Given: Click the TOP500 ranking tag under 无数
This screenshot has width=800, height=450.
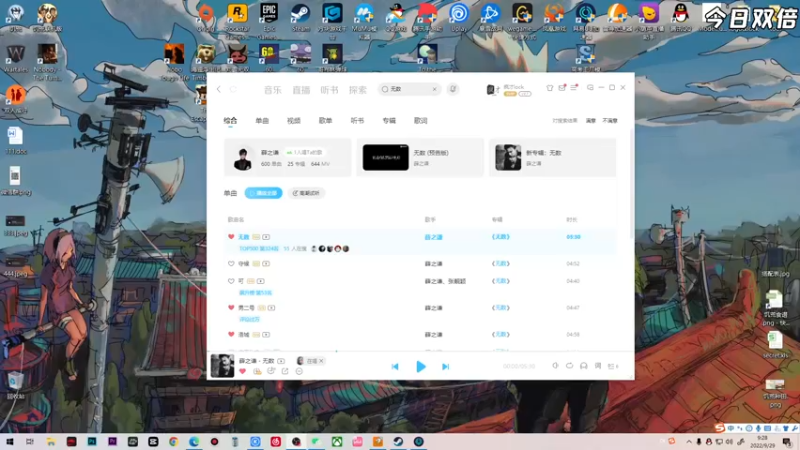Looking at the screenshot, I should [x=259, y=248].
